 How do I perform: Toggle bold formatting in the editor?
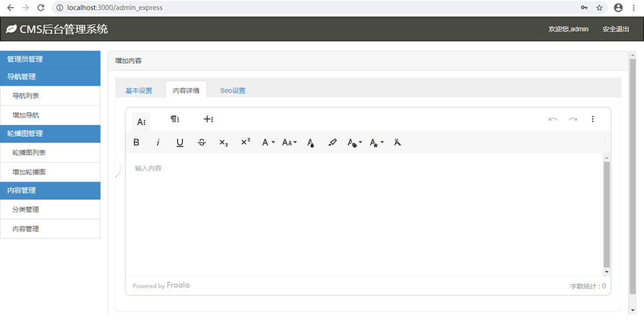[x=136, y=143]
